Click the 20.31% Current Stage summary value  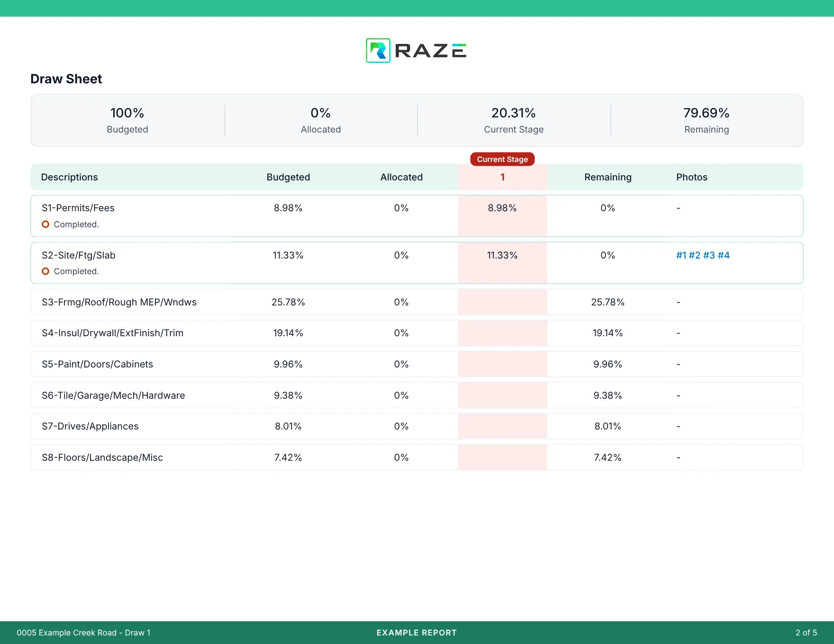coord(514,113)
